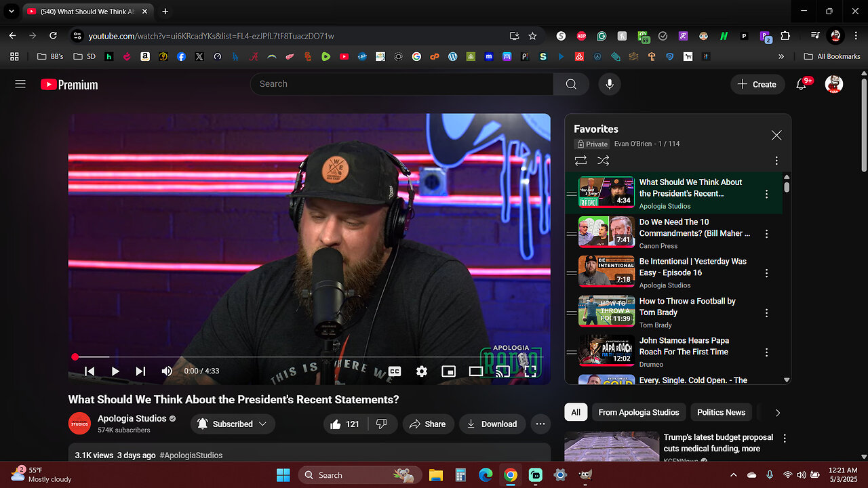Image resolution: width=868 pixels, height=488 pixels.
Task: Play the video
Action: tap(115, 371)
